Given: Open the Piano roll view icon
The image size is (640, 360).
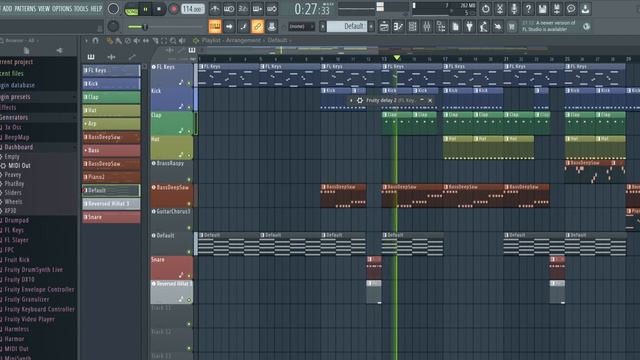Looking at the screenshot, I should (398, 27).
